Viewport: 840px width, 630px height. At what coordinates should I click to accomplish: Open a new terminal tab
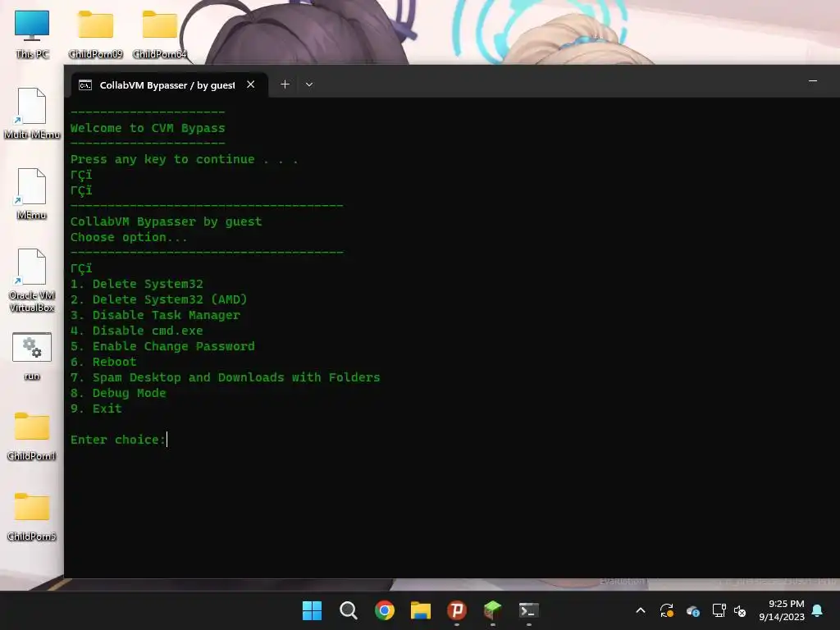[x=285, y=84]
